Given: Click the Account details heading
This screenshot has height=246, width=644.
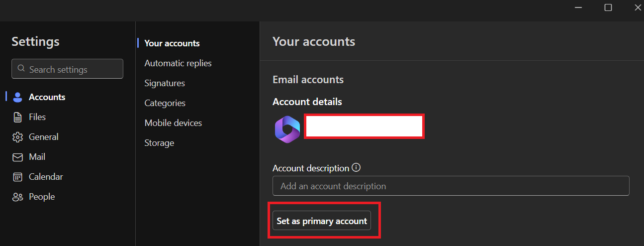Looking at the screenshot, I should pyautogui.click(x=307, y=102).
